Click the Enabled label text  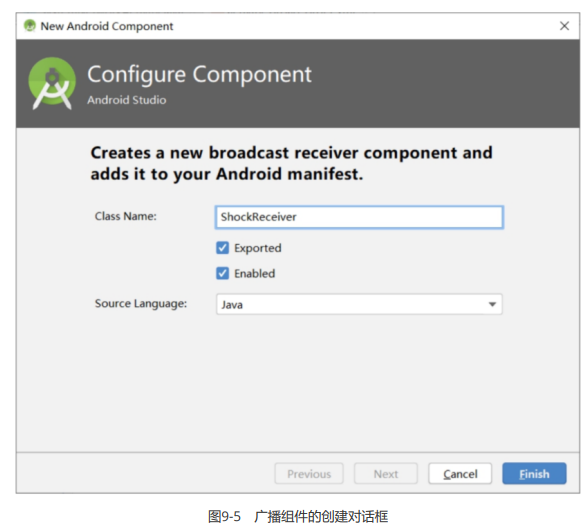(x=255, y=274)
